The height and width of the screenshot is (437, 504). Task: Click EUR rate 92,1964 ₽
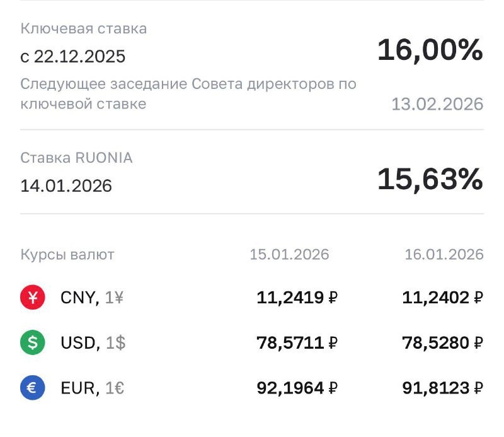tap(296, 388)
